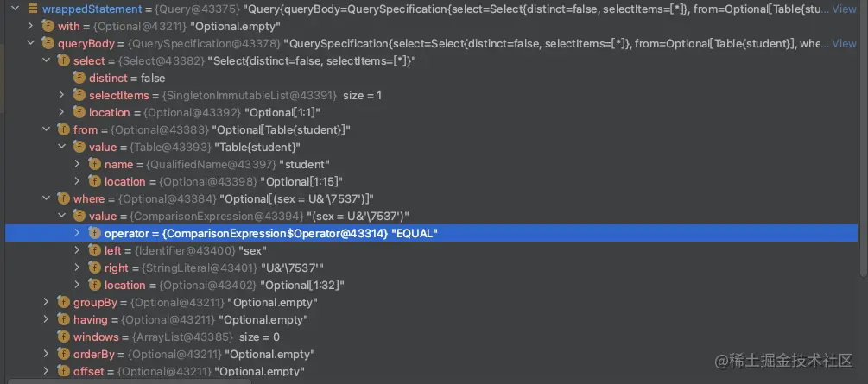
Task: Click field icon beside 'from'
Action: 64,129
